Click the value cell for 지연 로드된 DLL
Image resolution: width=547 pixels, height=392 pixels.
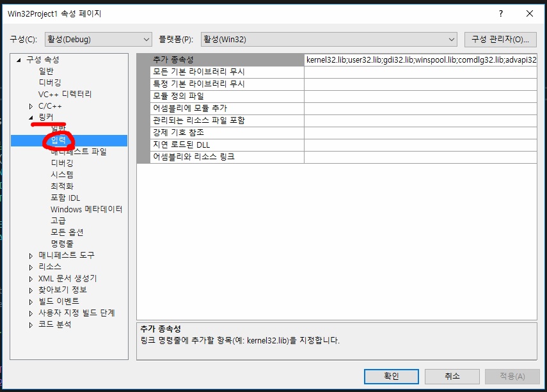[x=420, y=145]
